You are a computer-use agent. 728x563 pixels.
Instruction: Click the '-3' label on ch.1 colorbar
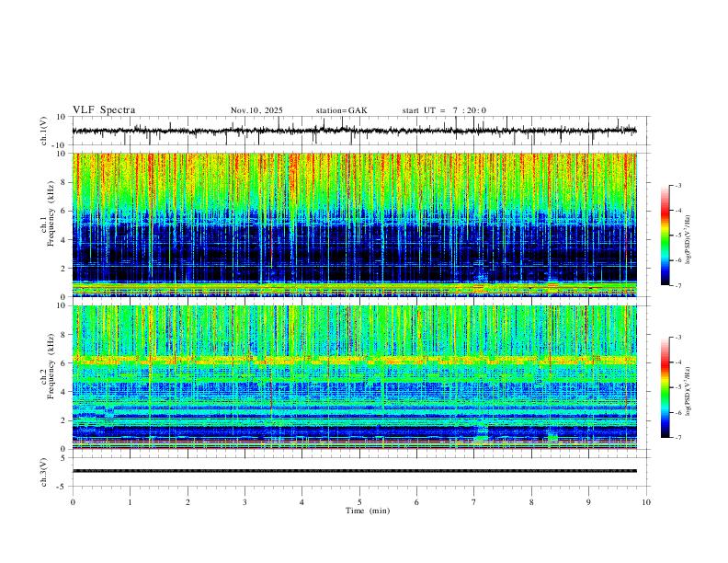coord(677,185)
